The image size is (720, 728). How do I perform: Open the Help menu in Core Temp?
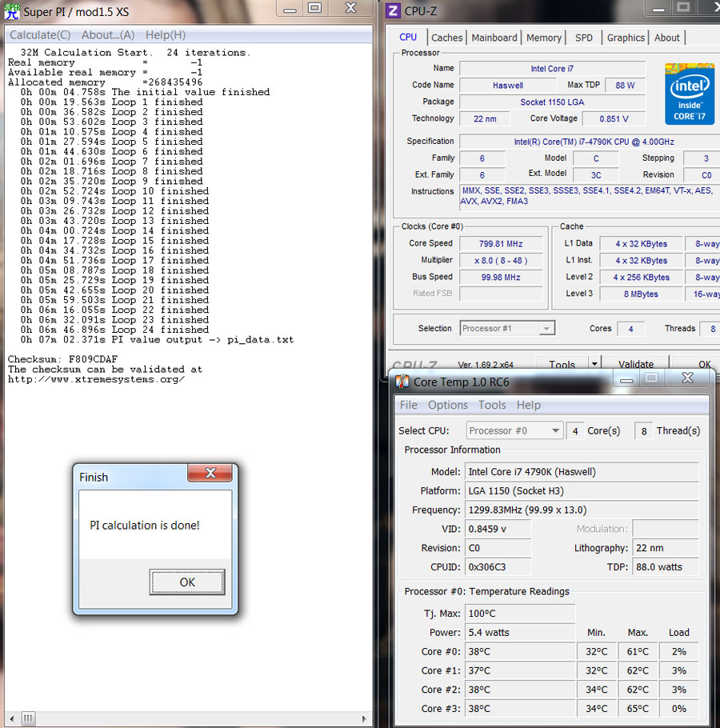[529, 405]
